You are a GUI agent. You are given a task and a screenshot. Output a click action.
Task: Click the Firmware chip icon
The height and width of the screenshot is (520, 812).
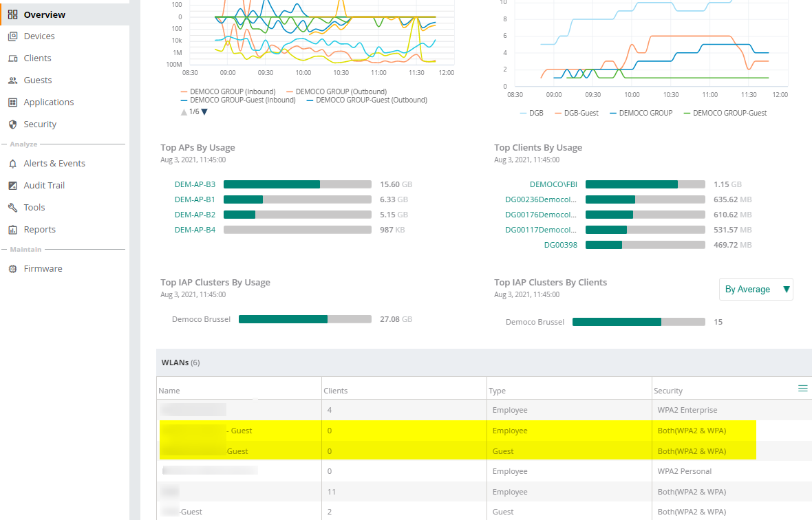tap(12, 269)
